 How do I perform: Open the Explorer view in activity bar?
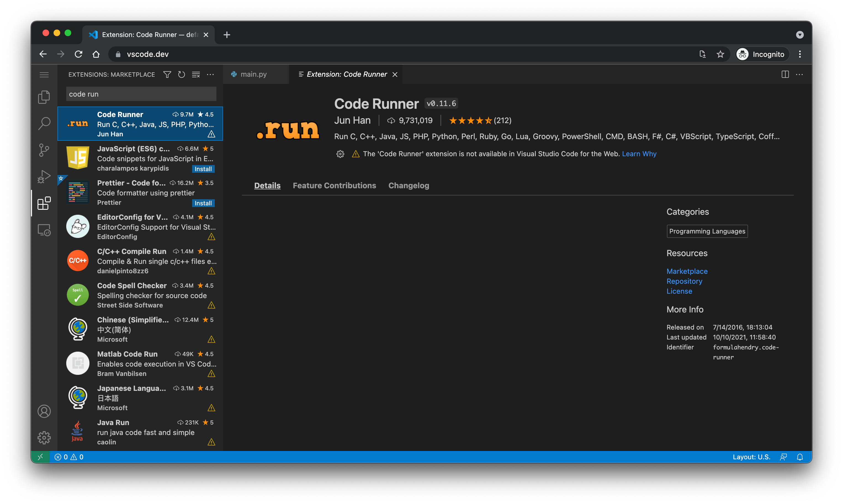tap(44, 97)
